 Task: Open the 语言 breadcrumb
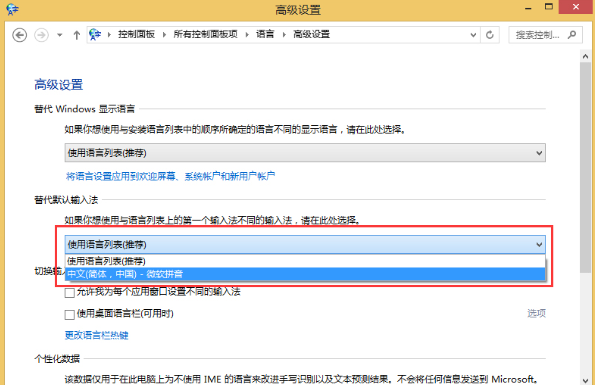tap(265, 35)
